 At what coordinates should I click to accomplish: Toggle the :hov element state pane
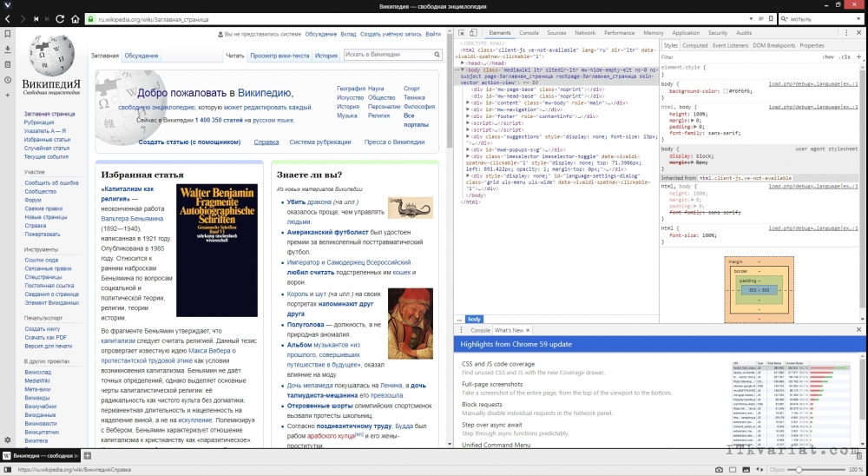click(828, 56)
